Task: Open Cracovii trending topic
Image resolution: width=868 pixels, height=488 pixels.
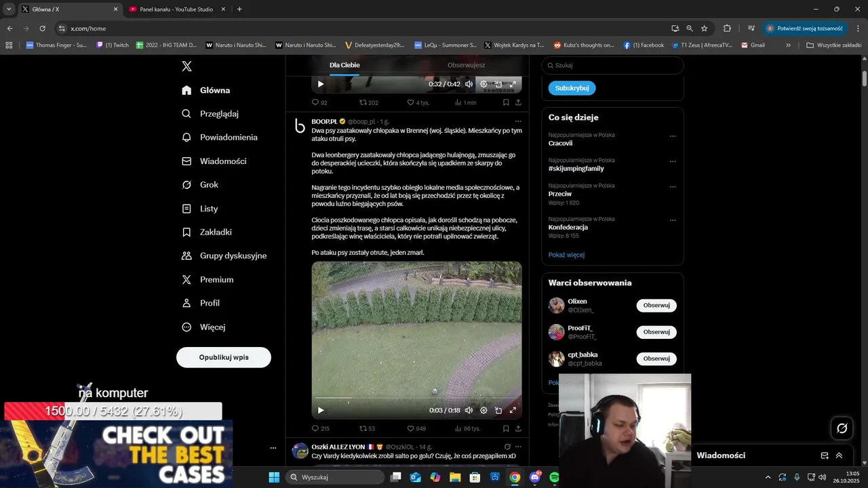Action: point(560,144)
